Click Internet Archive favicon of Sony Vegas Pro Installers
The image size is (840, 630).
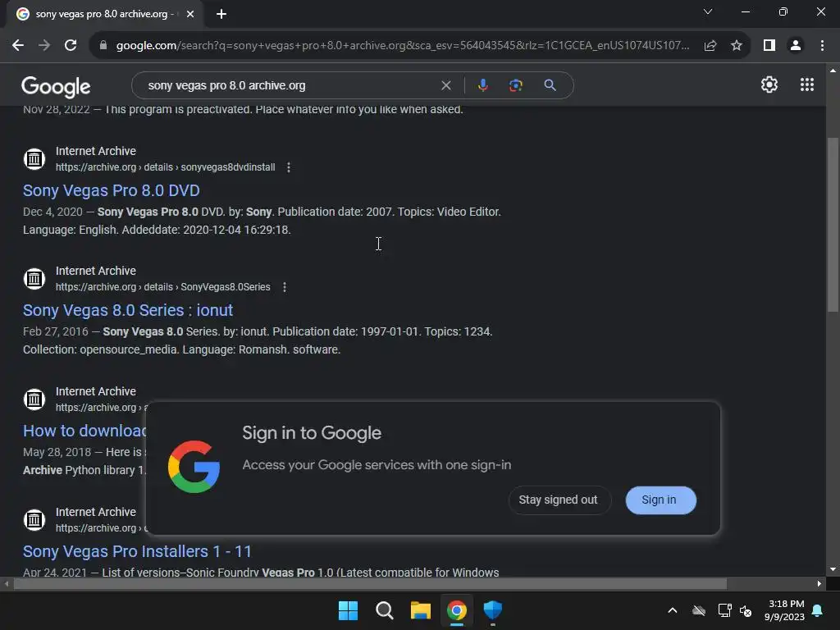[x=34, y=519]
